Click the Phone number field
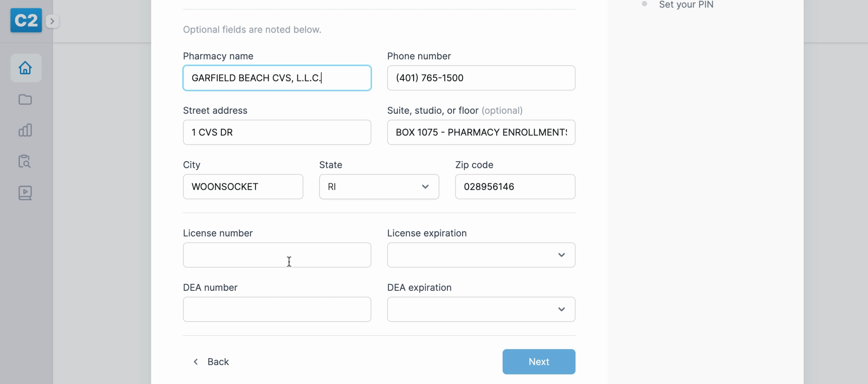Image resolution: width=868 pixels, height=384 pixels. coord(481,78)
